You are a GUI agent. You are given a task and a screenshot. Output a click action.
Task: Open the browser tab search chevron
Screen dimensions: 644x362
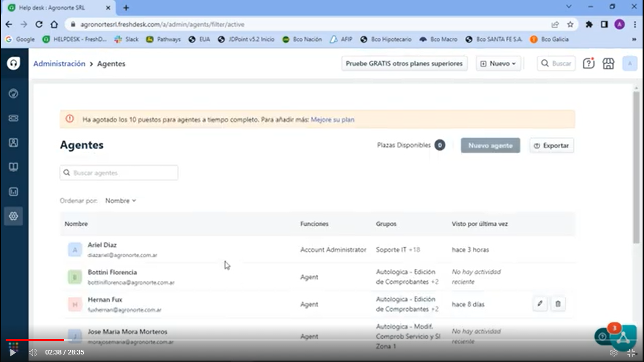point(569,7)
